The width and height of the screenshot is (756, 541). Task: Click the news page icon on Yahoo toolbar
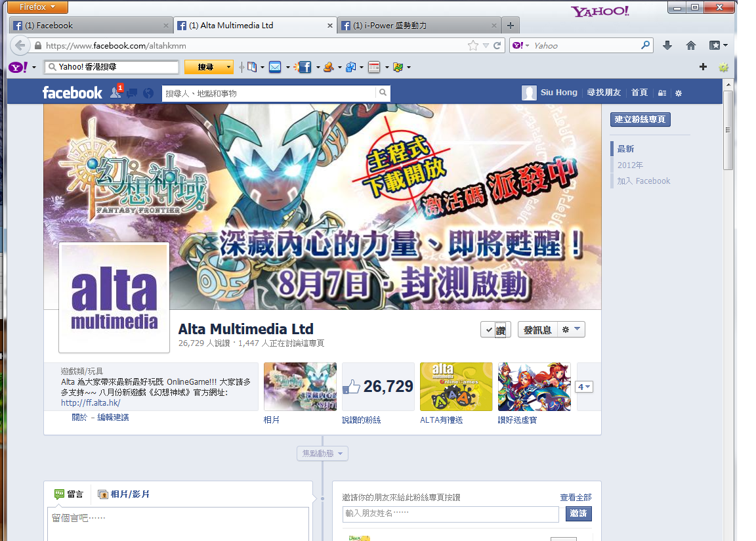click(x=374, y=67)
